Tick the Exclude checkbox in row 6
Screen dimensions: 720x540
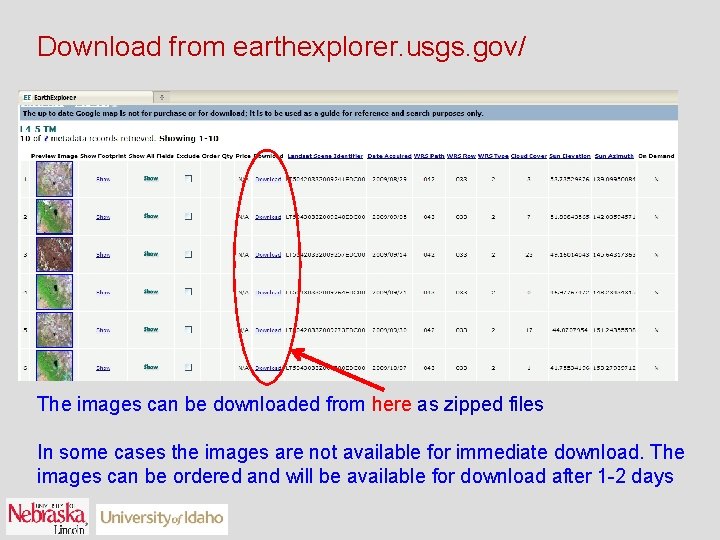click(x=188, y=367)
